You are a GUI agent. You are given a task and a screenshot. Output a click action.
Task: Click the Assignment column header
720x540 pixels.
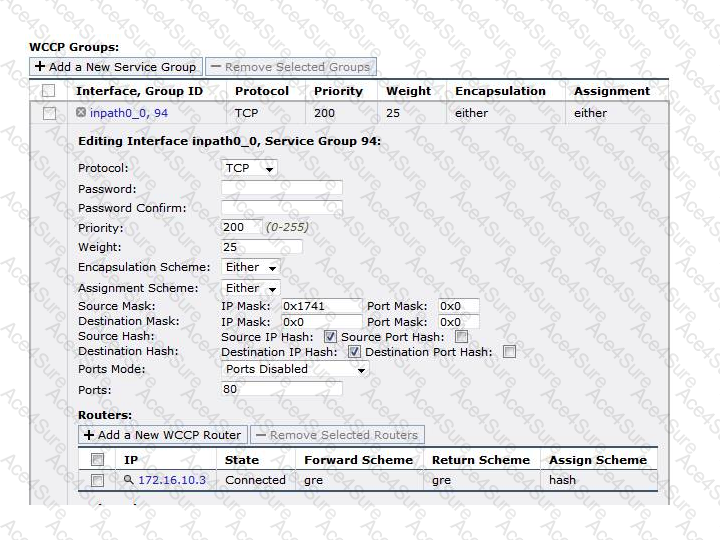[612, 91]
